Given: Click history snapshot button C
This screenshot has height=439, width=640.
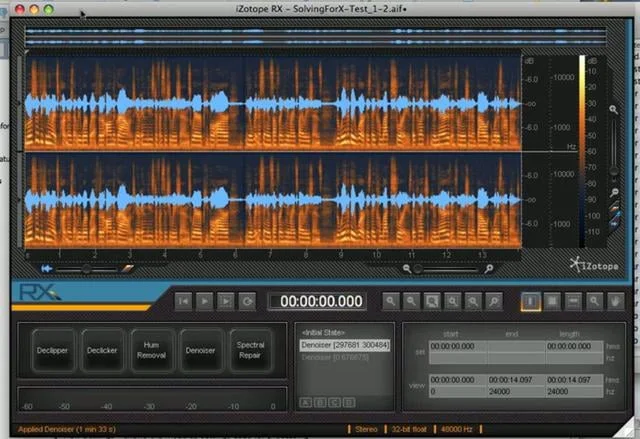Looking at the screenshot, I should point(334,403).
